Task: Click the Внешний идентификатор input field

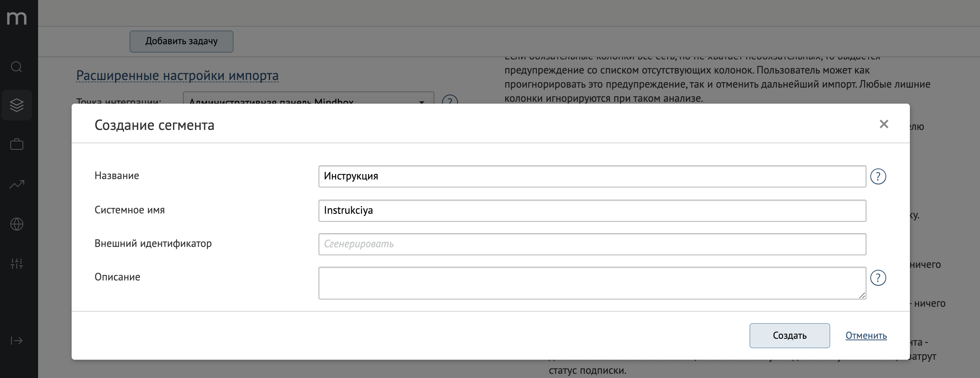Action: click(592, 244)
